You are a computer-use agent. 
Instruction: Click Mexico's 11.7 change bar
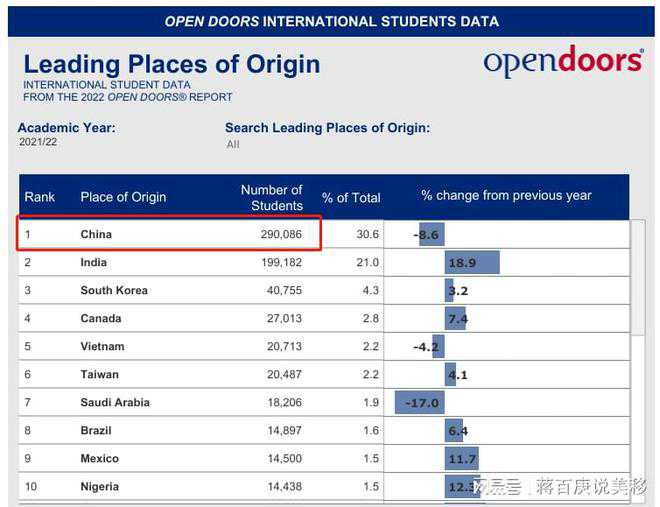pyautogui.click(x=461, y=459)
